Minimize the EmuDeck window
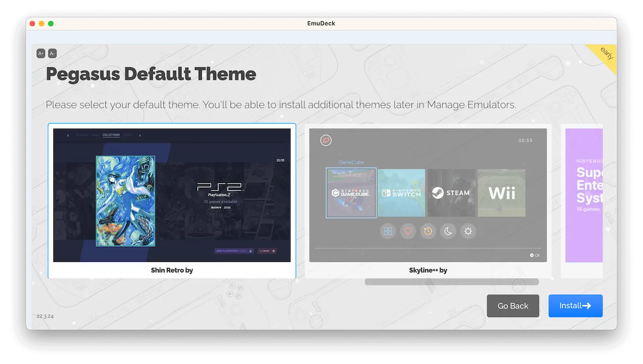 [x=42, y=23]
